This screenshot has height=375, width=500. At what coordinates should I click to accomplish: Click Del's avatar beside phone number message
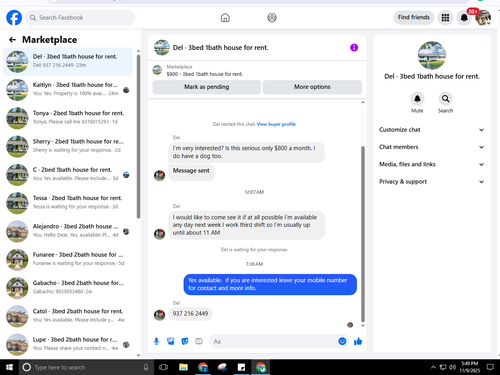click(x=159, y=315)
